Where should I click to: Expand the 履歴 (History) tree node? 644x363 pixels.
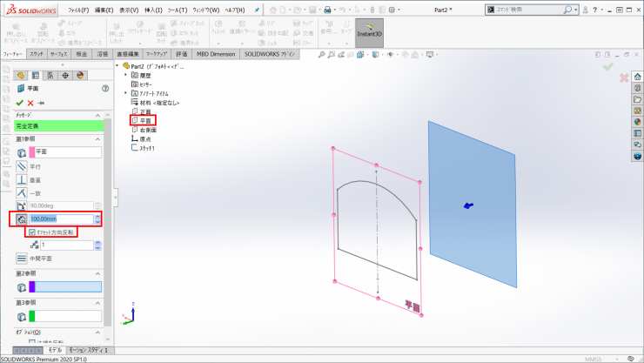(x=126, y=76)
